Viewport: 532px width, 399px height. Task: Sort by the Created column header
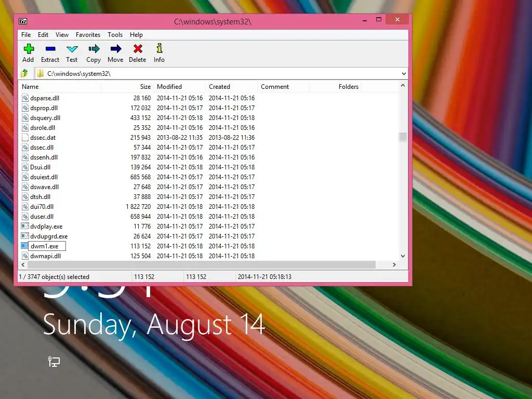tap(231, 87)
